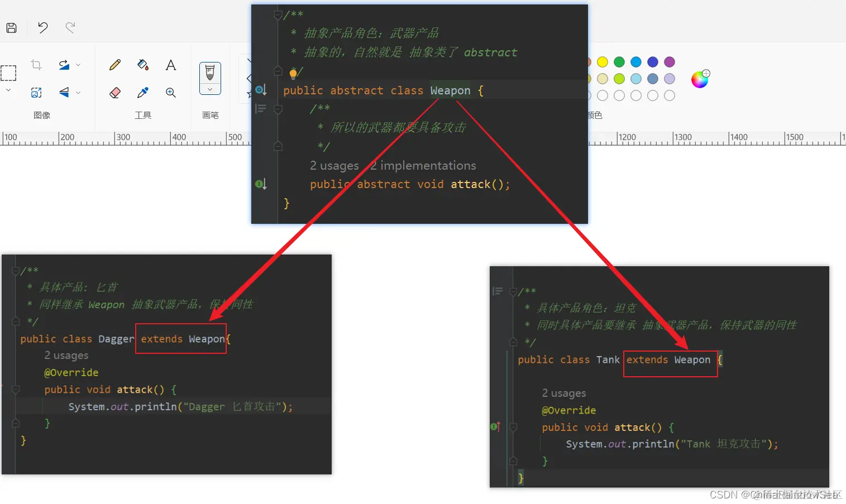Viewport: 846px width, 504px height.
Task: Click '2 usages' hint in Weapon code
Action: (x=334, y=166)
